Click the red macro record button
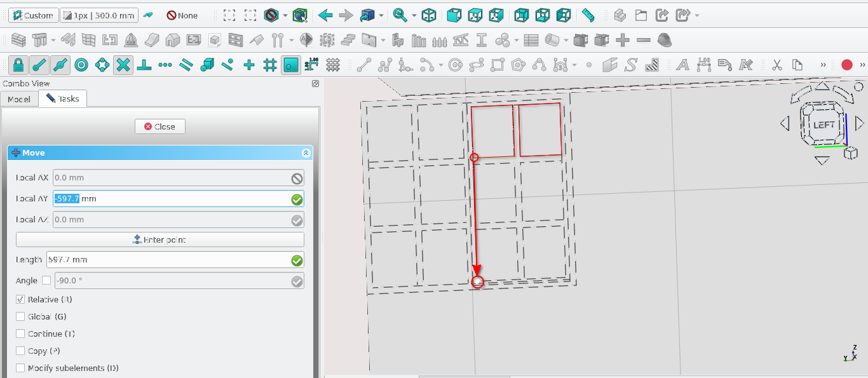Image resolution: width=868 pixels, height=378 pixels. tap(846, 65)
